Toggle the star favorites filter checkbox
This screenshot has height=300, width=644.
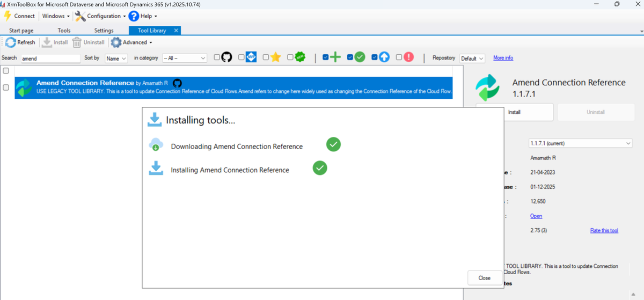click(x=266, y=57)
